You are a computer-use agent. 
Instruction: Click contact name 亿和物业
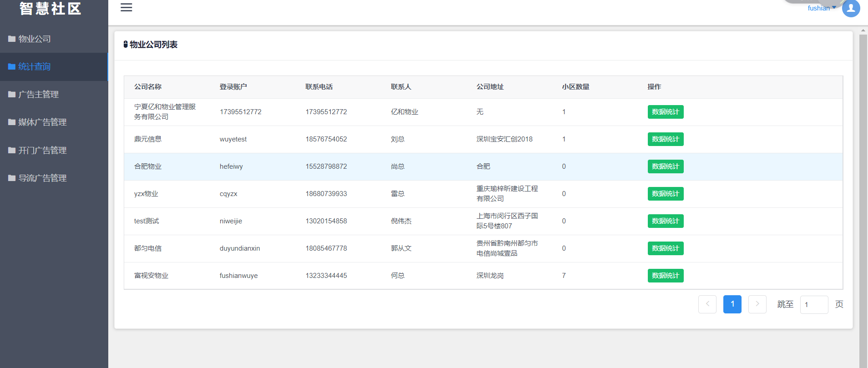405,112
